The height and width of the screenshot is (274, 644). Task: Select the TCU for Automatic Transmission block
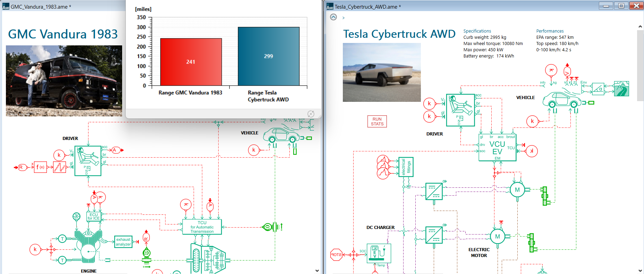pyautogui.click(x=202, y=227)
